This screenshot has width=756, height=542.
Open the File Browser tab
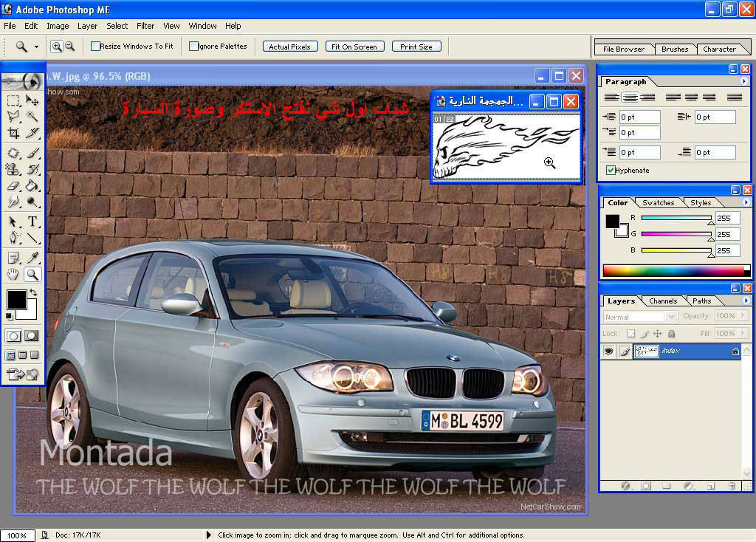(x=623, y=49)
